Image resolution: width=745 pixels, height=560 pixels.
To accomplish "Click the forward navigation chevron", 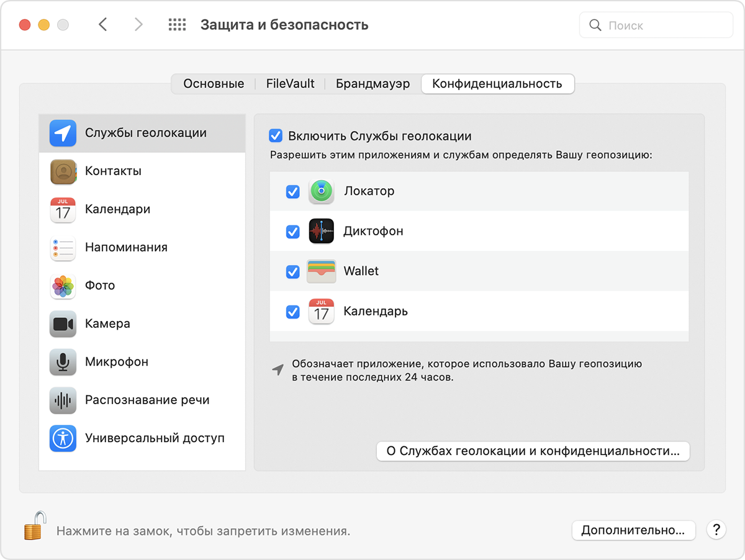I will [138, 24].
